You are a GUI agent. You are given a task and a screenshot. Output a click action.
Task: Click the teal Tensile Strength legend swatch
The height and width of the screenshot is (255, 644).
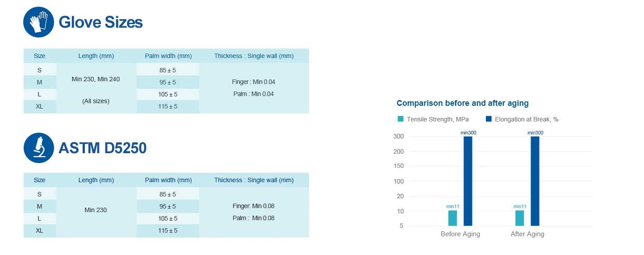click(401, 119)
